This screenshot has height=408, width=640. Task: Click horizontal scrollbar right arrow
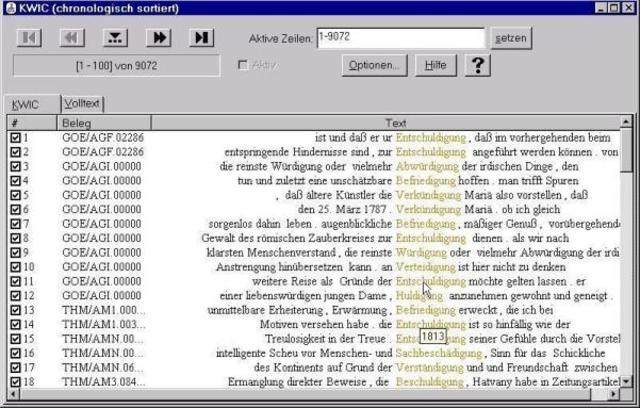pyautogui.click(x=613, y=394)
